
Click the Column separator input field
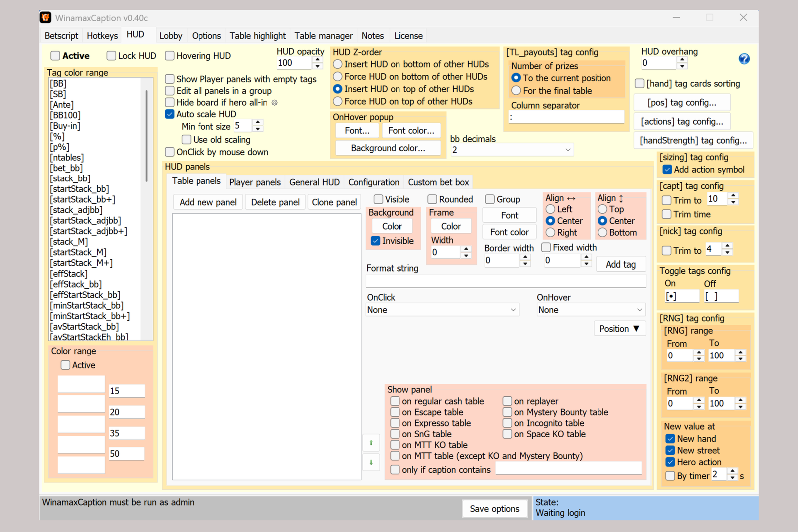point(567,117)
